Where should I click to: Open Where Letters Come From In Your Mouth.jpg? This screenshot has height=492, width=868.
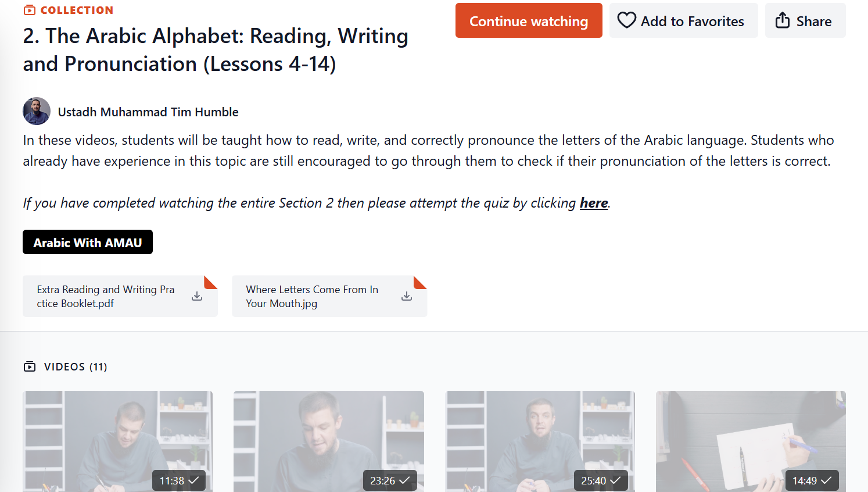312,296
